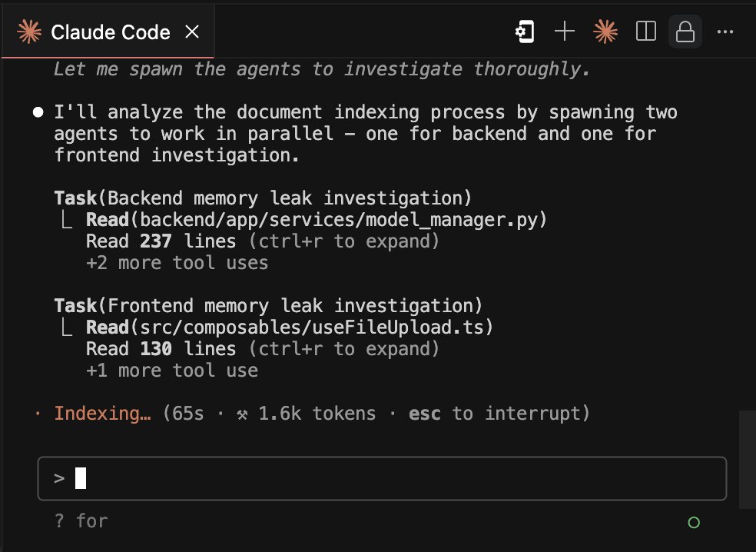Click the Frontend memory leak investigation task

coord(268,306)
